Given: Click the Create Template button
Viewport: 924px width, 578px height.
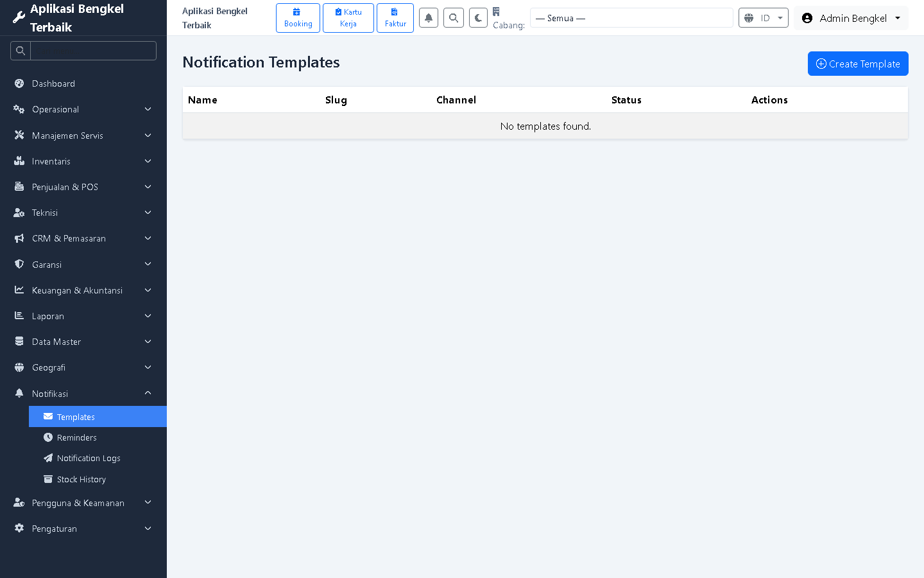Looking at the screenshot, I should tap(858, 64).
